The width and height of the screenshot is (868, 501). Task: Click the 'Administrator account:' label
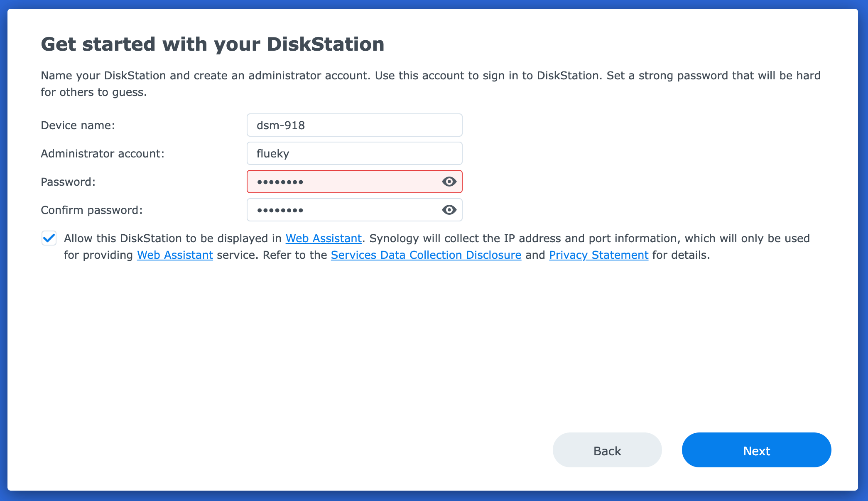click(102, 154)
